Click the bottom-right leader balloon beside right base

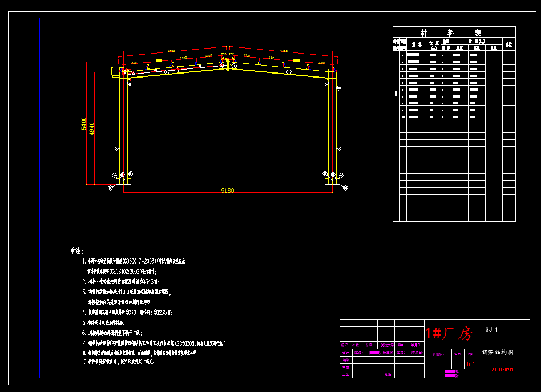(x=345, y=188)
